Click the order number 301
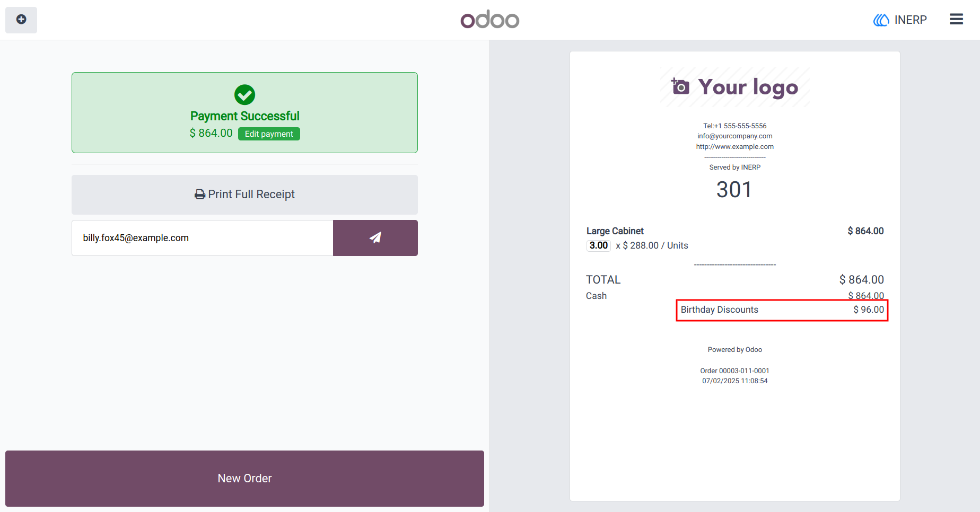The image size is (980, 512). click(x=734, y=190)
